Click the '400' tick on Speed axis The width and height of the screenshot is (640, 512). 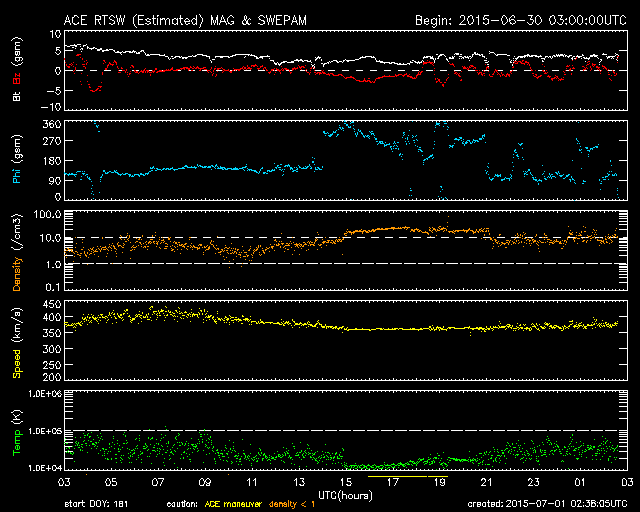[52, 317]
